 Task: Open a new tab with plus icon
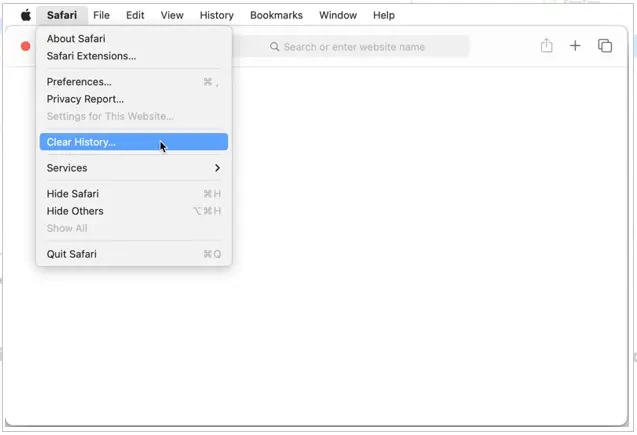tap(575, 46)
